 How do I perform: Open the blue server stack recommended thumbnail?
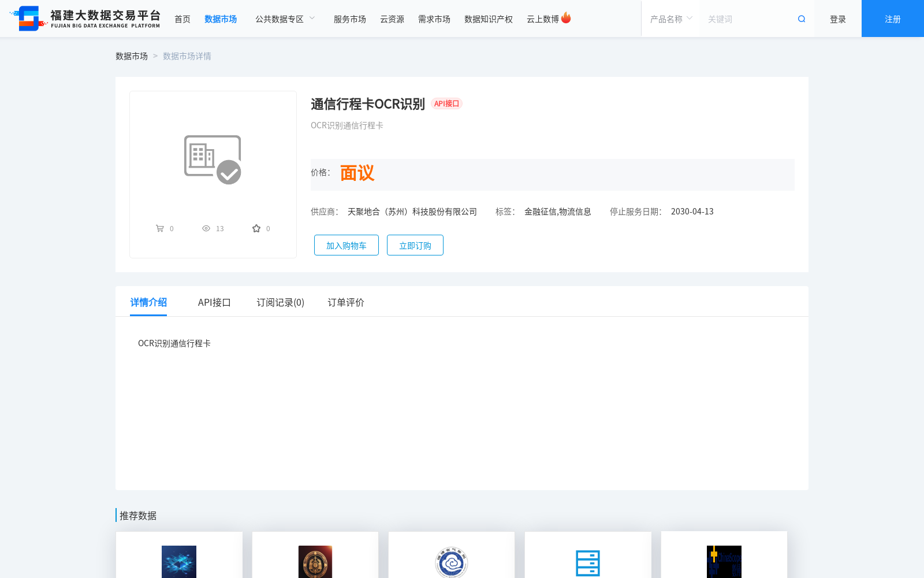point(588,562)
